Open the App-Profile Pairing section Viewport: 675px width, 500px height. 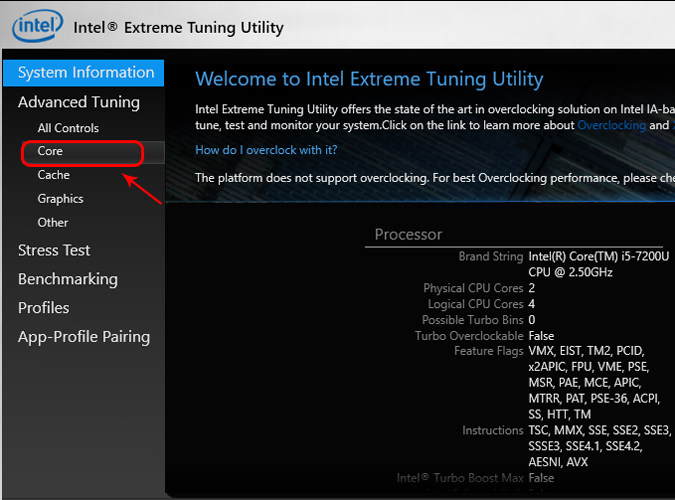click(x=84, y=337)
